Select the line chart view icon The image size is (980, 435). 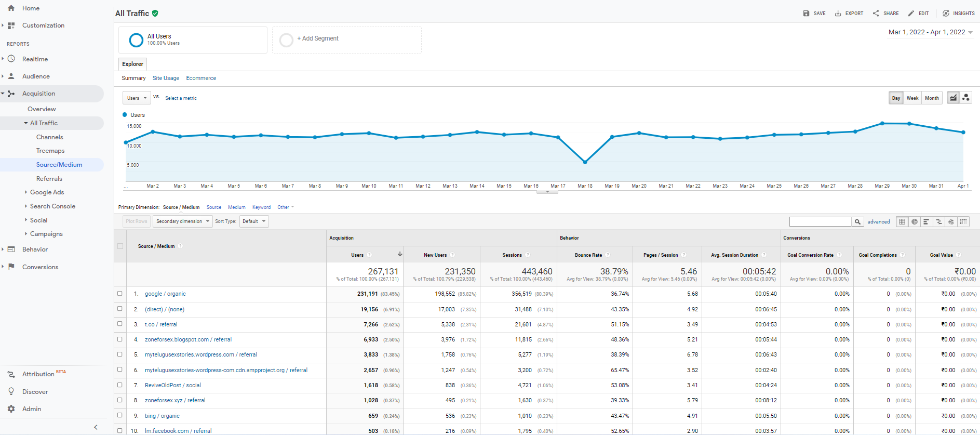point(953,98)
